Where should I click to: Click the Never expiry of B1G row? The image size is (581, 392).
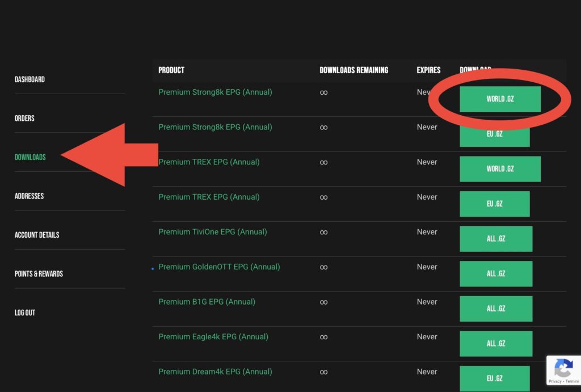tap(427, 302)
